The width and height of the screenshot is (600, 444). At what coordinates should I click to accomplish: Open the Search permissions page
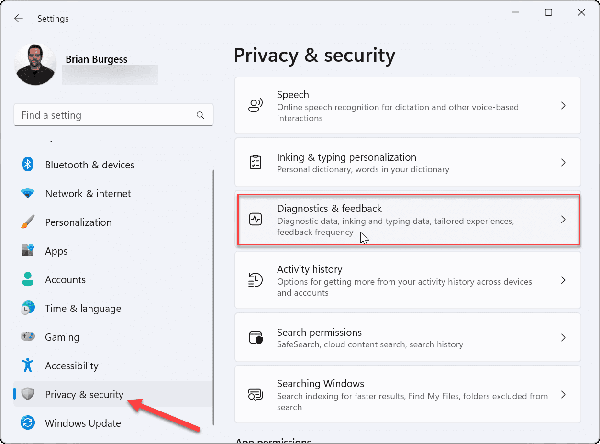point(408,338)
